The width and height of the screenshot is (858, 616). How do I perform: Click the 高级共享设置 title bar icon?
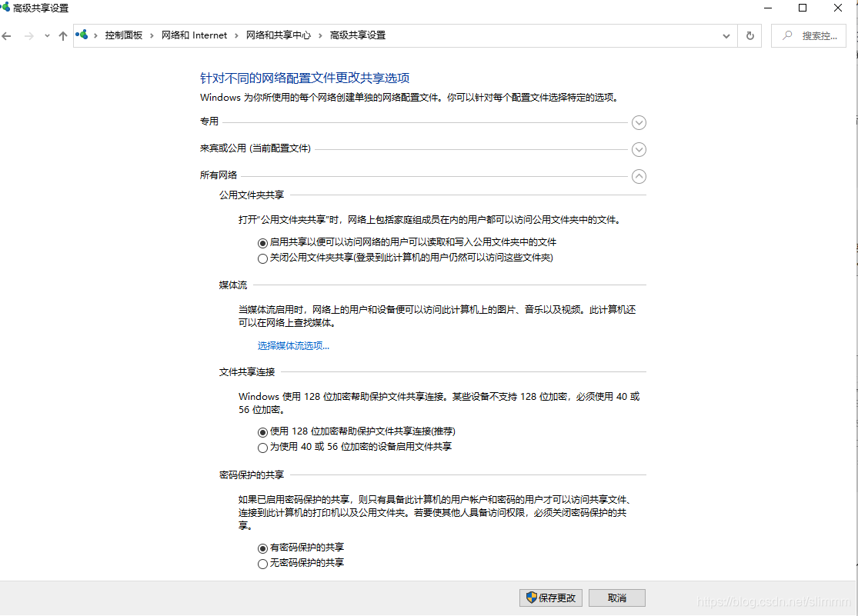click(x=5, y=8)
